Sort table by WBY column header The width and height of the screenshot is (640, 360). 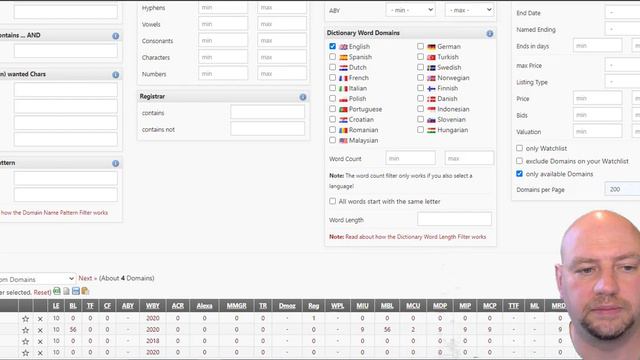click(153, 306)
